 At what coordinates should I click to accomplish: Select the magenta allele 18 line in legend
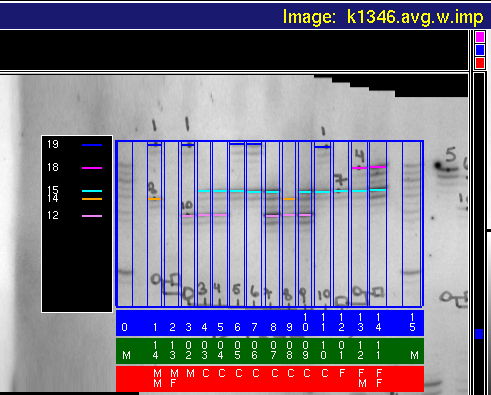click(92, 168)
